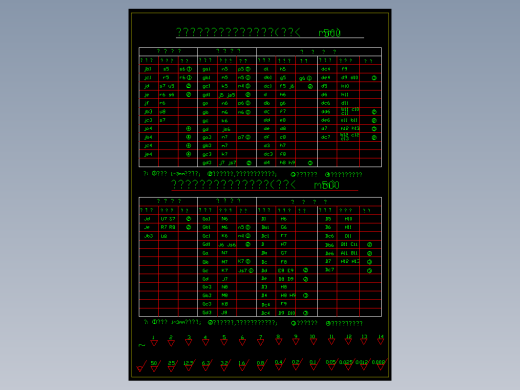Click the surface finish symbol labeled 1.6
This screenshot has height=390, width=520.
click(243, 366)
